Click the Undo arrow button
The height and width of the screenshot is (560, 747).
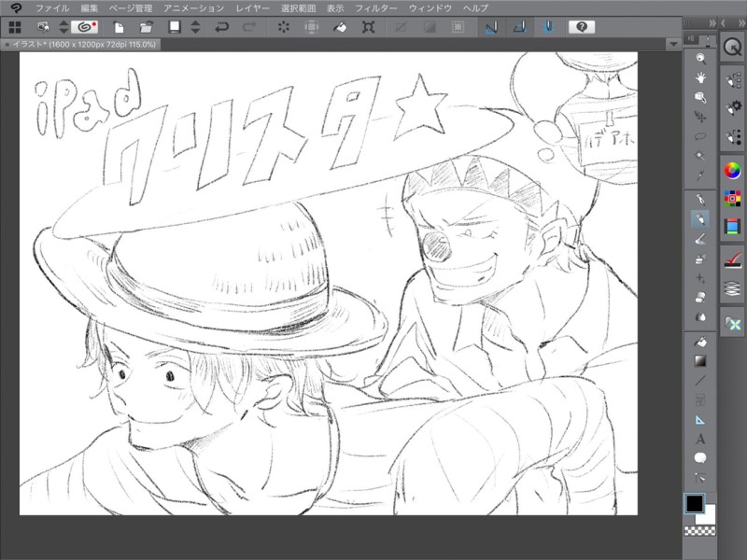pos(223,27)
